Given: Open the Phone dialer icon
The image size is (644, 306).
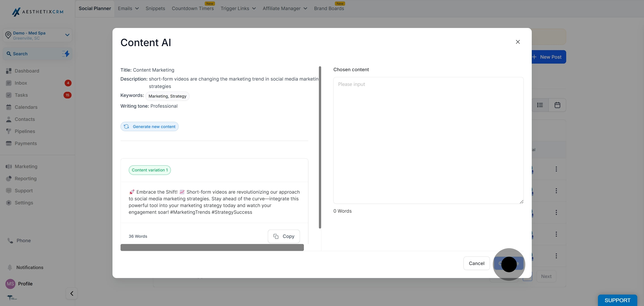Looking at the screenshot, I should [10, 241].
